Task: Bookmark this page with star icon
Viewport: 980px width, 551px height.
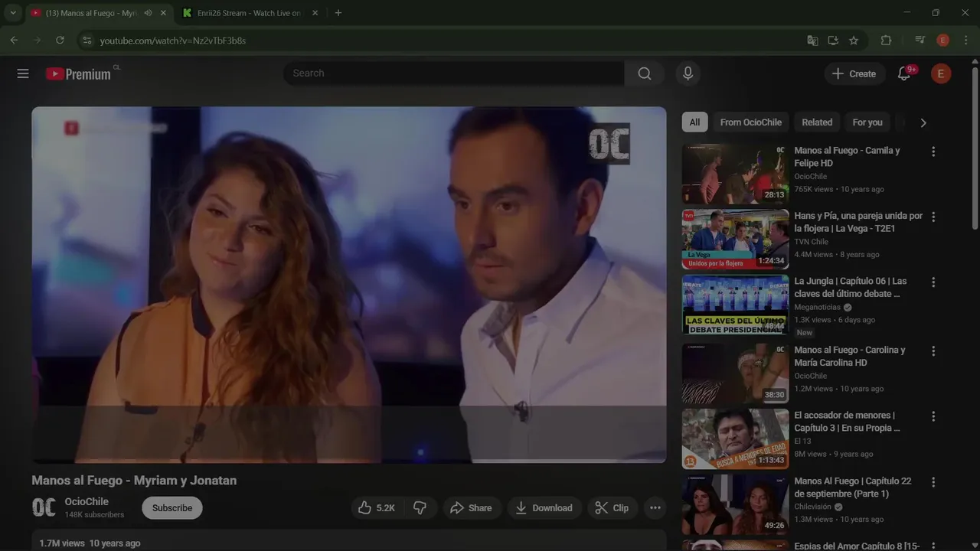Action: pyautogui.click(x=854, y=41)
